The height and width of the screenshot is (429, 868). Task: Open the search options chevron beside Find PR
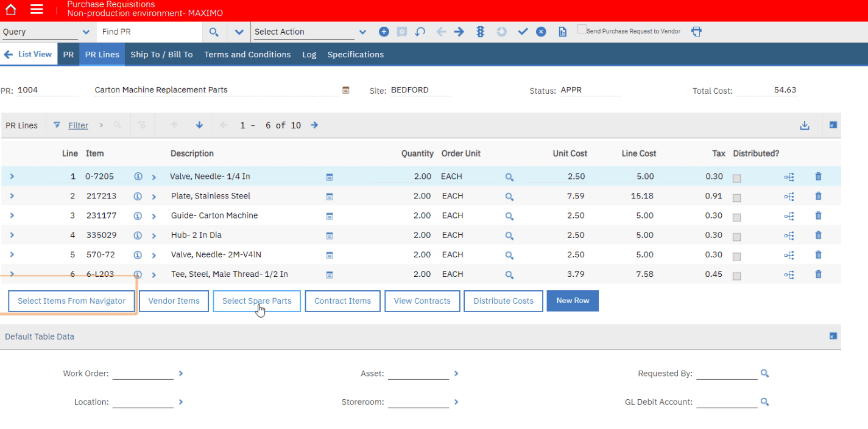click(x=239, y=32)
